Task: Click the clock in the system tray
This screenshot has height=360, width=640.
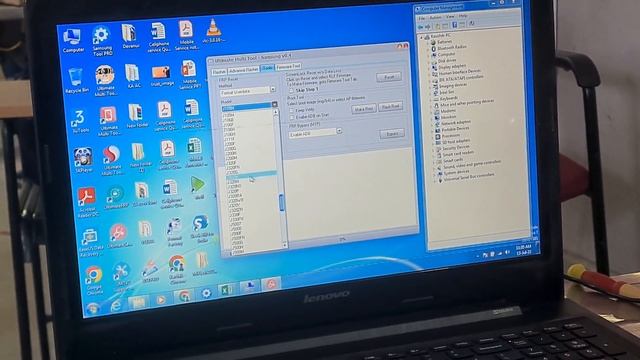Action: pos(524,250)
